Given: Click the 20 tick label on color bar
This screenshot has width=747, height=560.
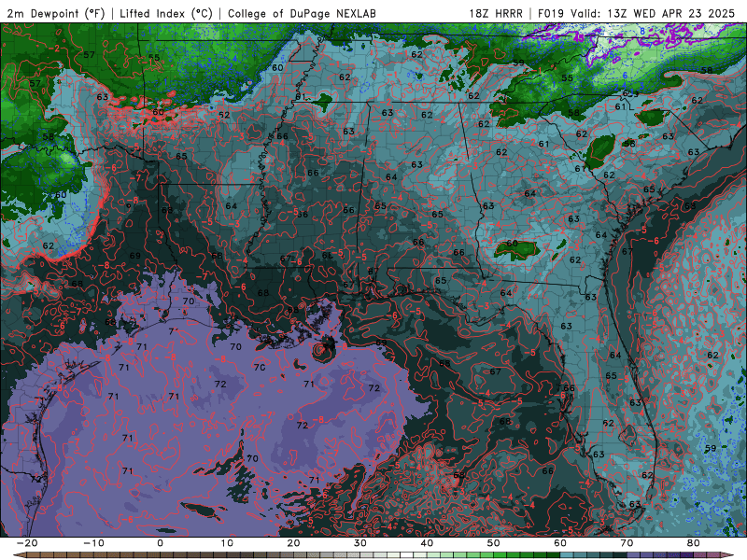Looking at the screenshot, I should click(293, 543).
